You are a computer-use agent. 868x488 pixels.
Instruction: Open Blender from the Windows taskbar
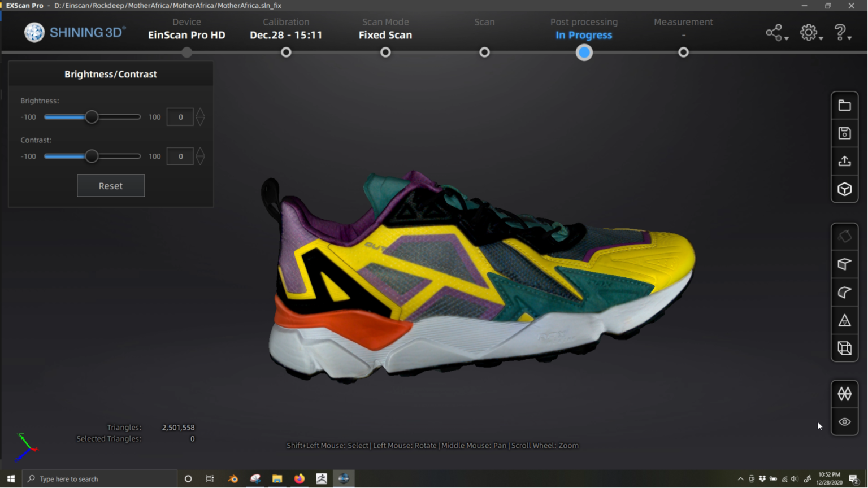(233, 479)
